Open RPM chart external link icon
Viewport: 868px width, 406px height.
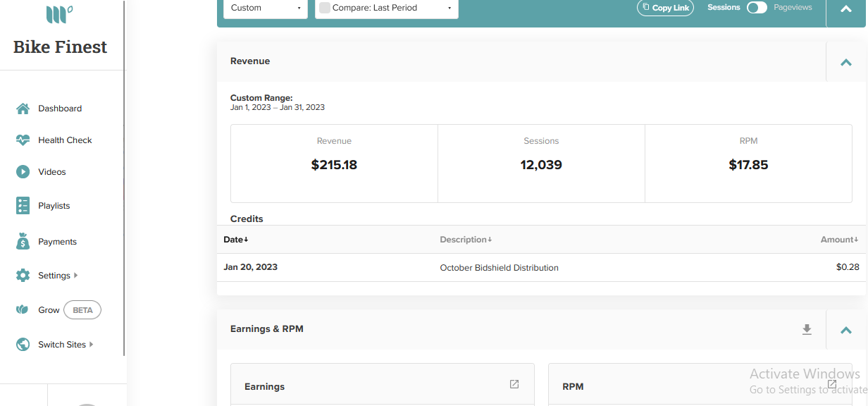point(832,384)
